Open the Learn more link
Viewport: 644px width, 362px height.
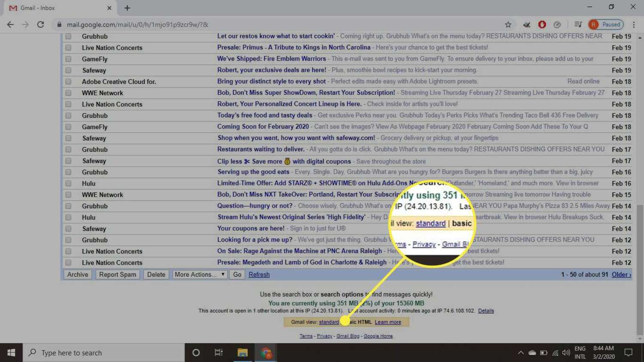pyautogui.click(x=388, y=322)
